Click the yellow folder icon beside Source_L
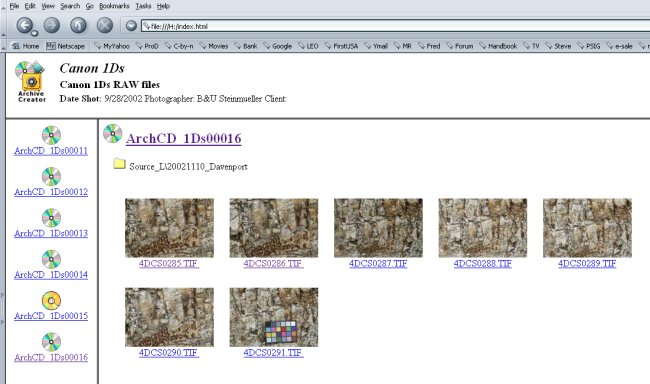 point(119,164)
